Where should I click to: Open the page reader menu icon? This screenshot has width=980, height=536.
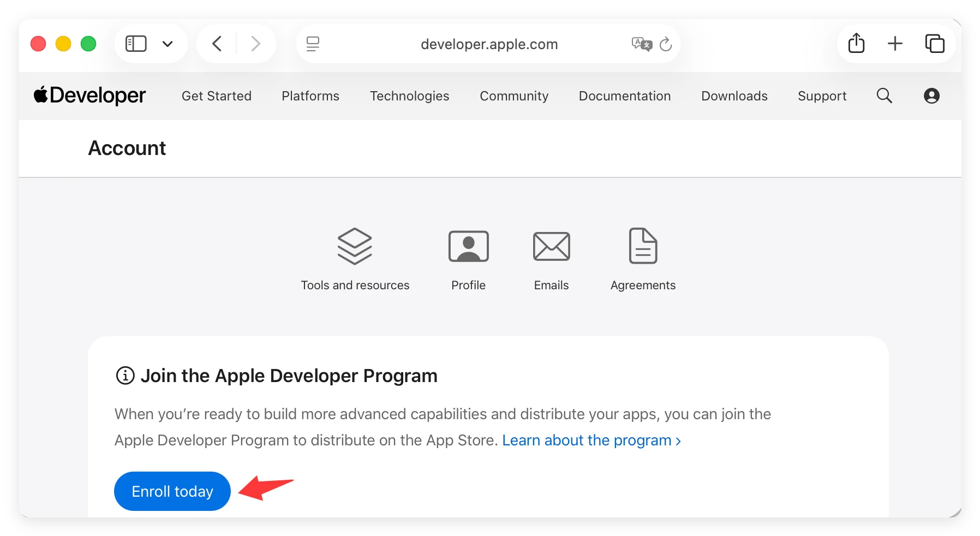click(313, 44)
